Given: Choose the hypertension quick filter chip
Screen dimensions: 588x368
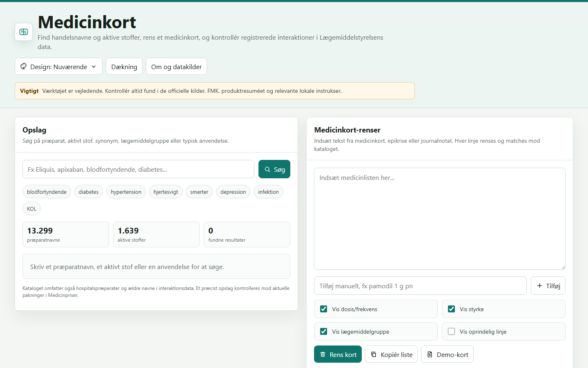Looking at the screenshot, I should (x=126, y=192).
